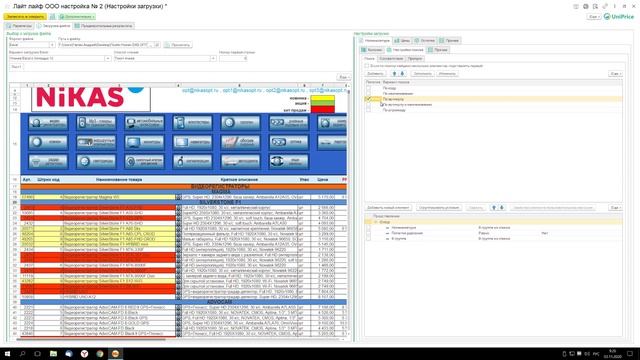
Task: Select the 'Лист1' sheet tab
Action: tap(16, 67)
